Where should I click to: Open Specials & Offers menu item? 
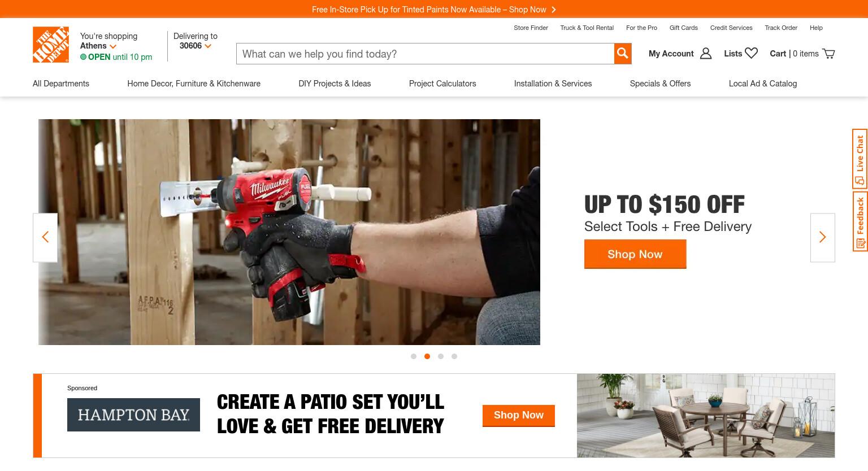coord(660,84)
